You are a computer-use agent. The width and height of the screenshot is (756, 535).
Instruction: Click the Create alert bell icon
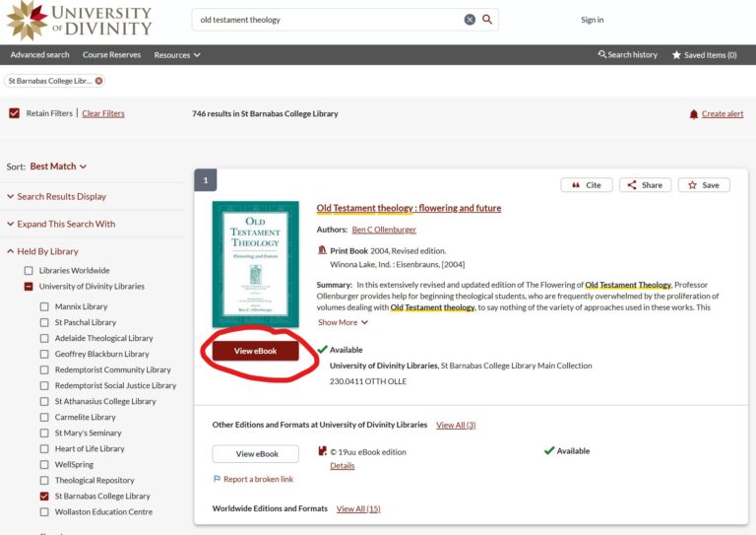(694, 114)
